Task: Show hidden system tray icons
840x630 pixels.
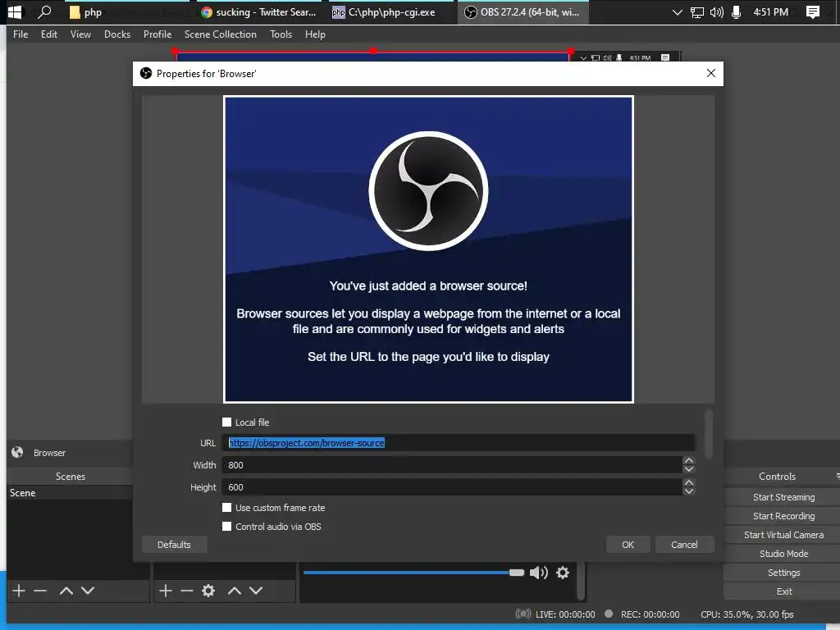Action: point(677,11)
